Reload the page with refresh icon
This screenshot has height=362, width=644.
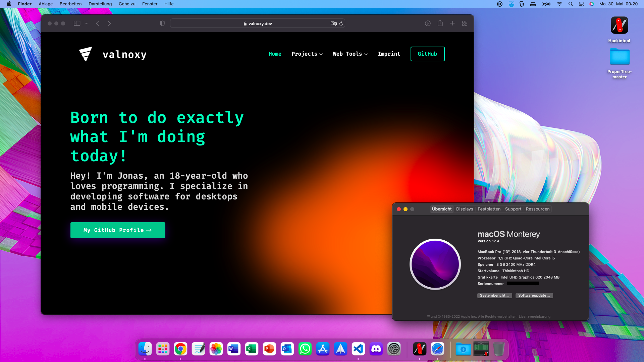pos(341,23)
